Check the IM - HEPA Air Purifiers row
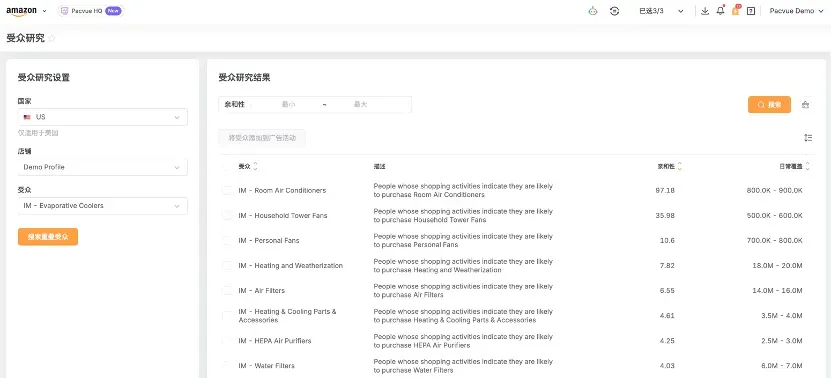832x378 pixels. [227, 341]
